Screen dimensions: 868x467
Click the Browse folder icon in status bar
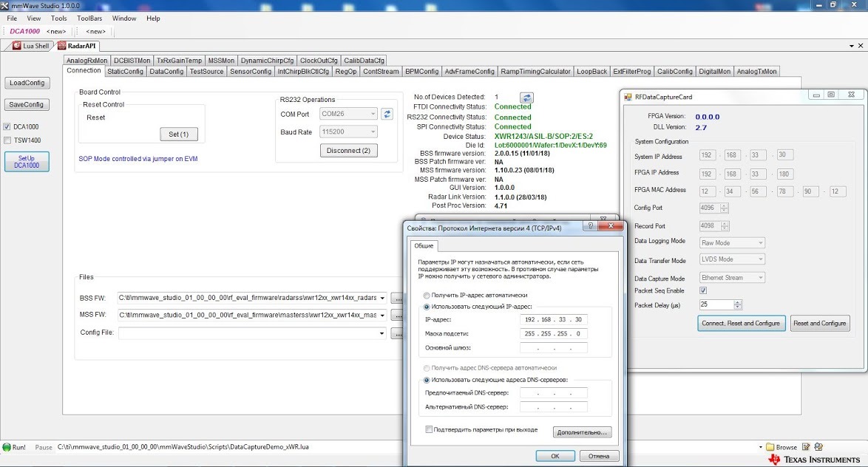[770, 447]
